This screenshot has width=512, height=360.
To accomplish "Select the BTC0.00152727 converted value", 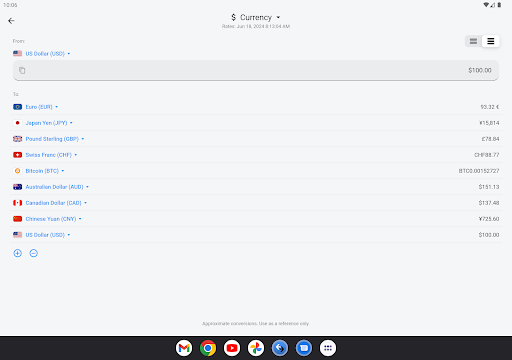I will [x=479, y=171].
